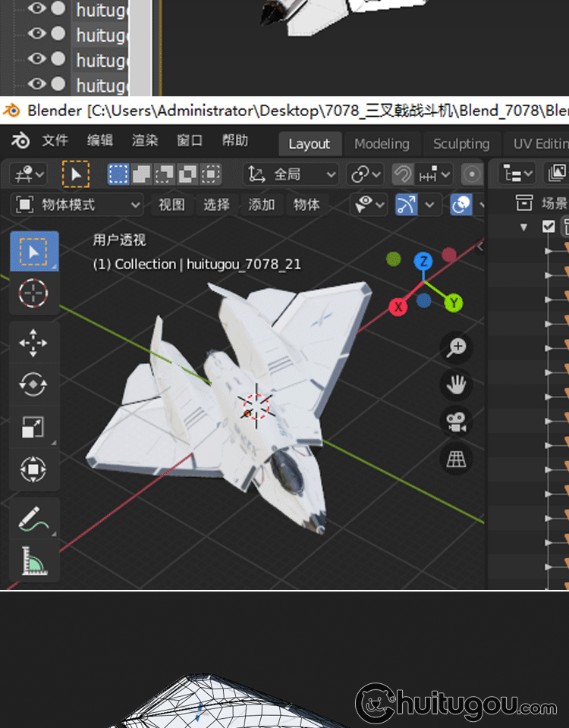
Task: Open the 文件 menu
Action: tap(55, 141)
